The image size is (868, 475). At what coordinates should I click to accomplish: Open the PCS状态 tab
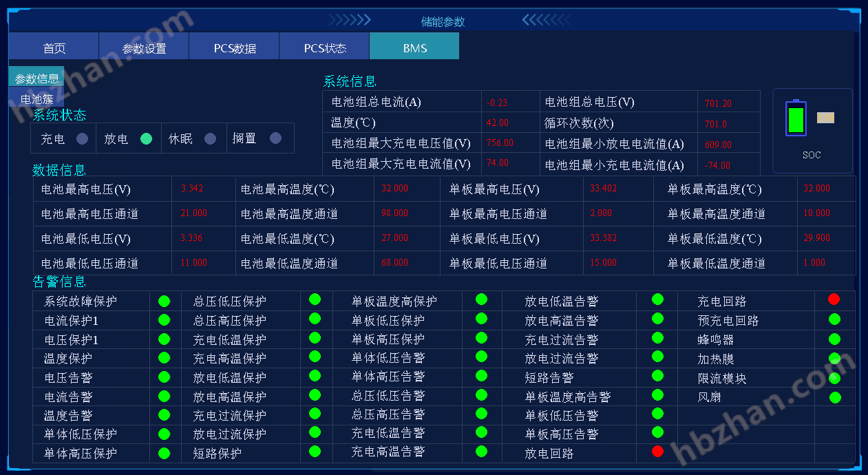pos(325,47)
